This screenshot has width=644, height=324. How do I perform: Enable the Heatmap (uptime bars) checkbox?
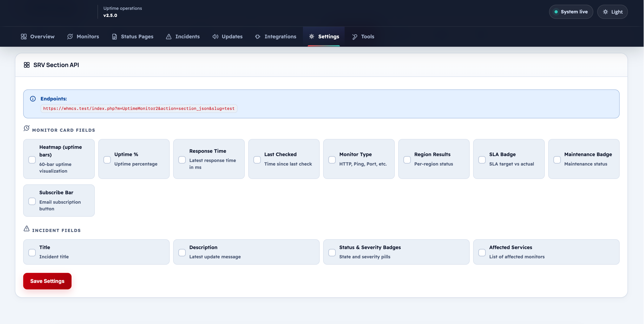32,160
